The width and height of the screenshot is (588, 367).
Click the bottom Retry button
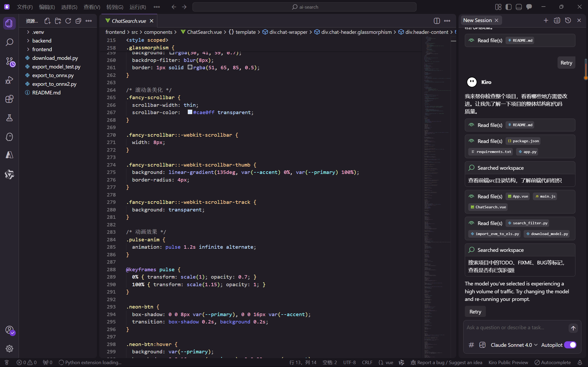click(475, 312)
